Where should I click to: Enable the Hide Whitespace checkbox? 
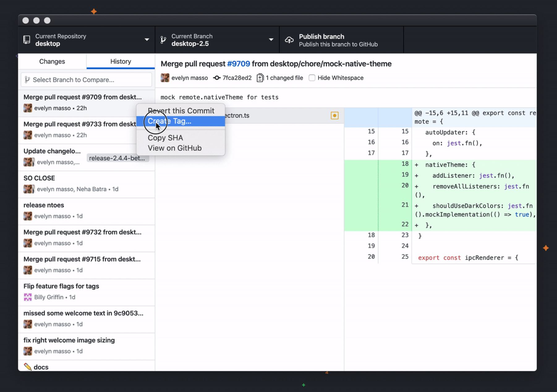pos(312,78)
